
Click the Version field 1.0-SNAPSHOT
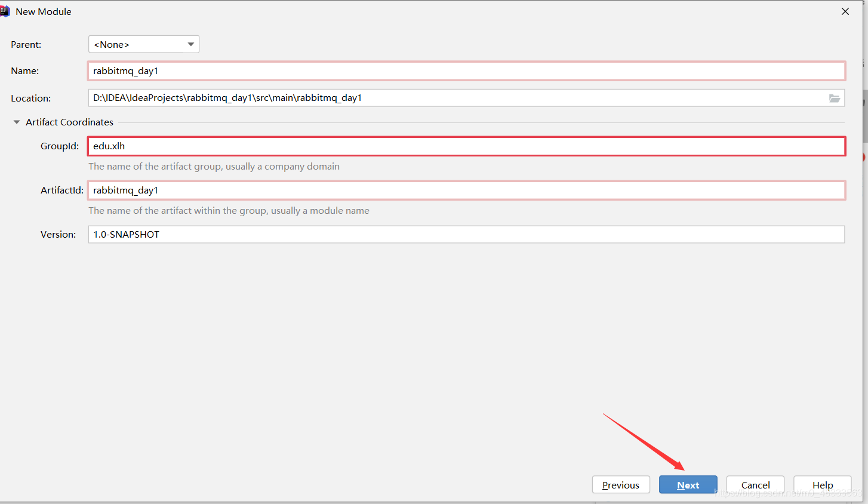point(466,234)
